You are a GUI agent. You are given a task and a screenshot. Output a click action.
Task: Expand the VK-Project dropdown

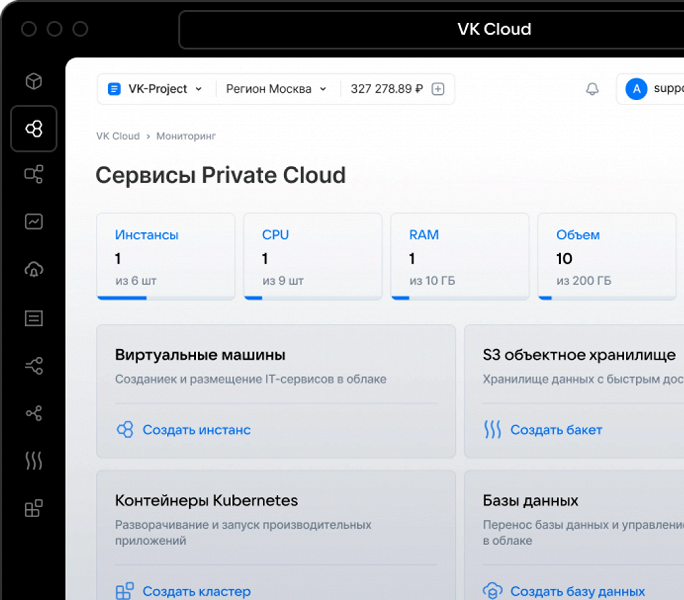(155, 89)
